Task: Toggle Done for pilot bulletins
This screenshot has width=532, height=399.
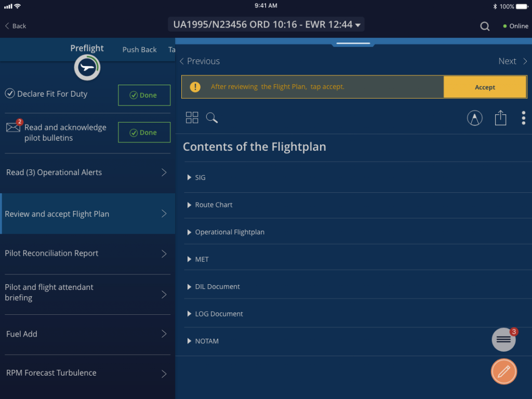Action: point(144,132)
